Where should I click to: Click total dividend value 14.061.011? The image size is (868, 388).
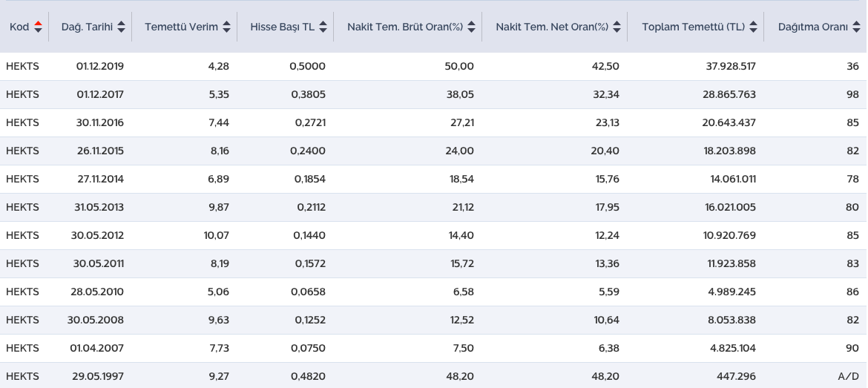733,180
